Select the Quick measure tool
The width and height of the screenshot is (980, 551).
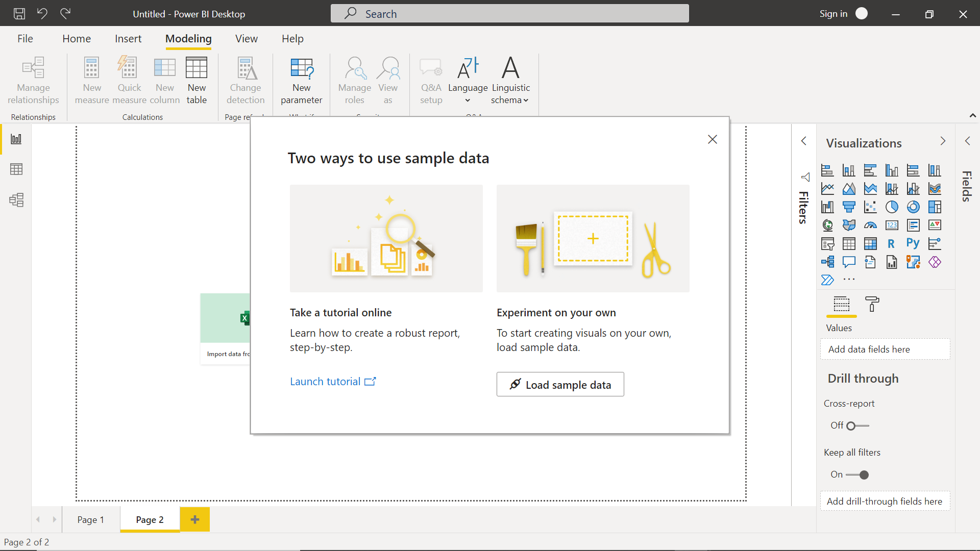point(128,78)
